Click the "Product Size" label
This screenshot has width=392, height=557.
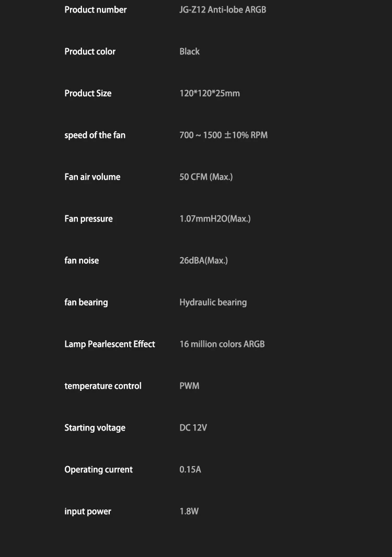point(88,94)
